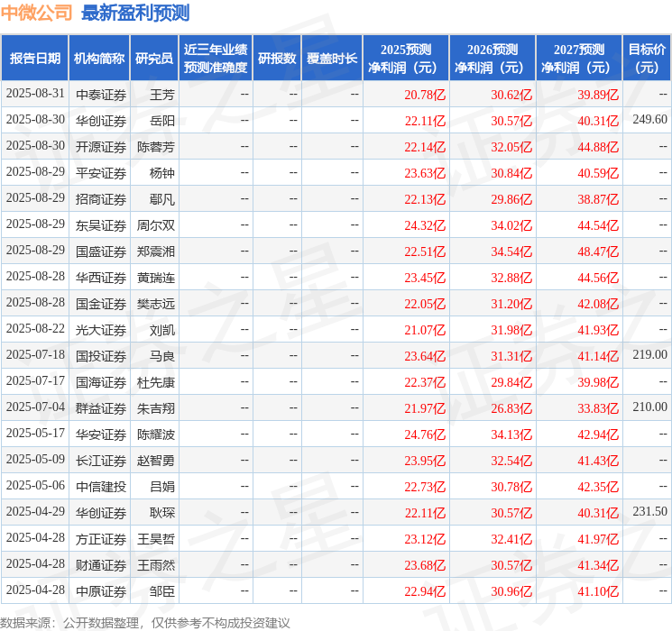
Task: Click the 23.63亿 profit value
Action: click(x=425, y=173)
